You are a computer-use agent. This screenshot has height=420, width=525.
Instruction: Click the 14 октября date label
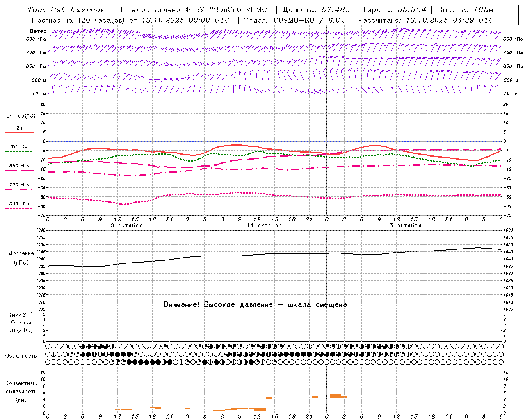(x=264, y=226)
